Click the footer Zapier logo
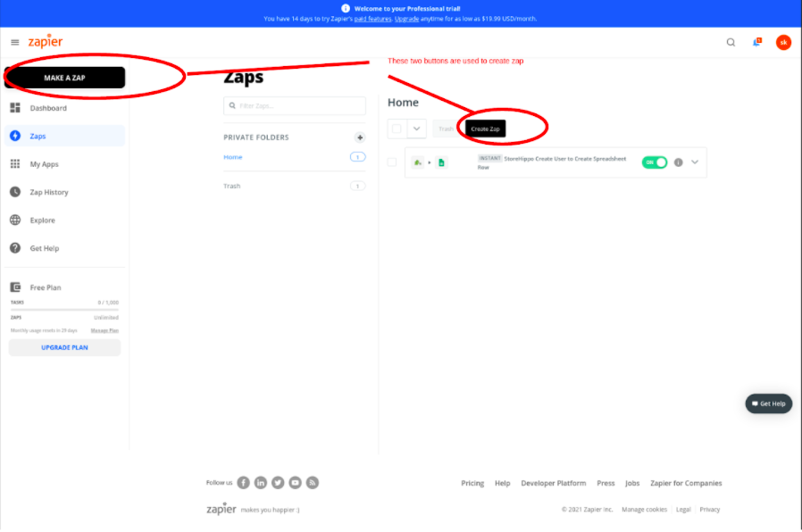Screen dimensions: 802x532 (221, 509)
